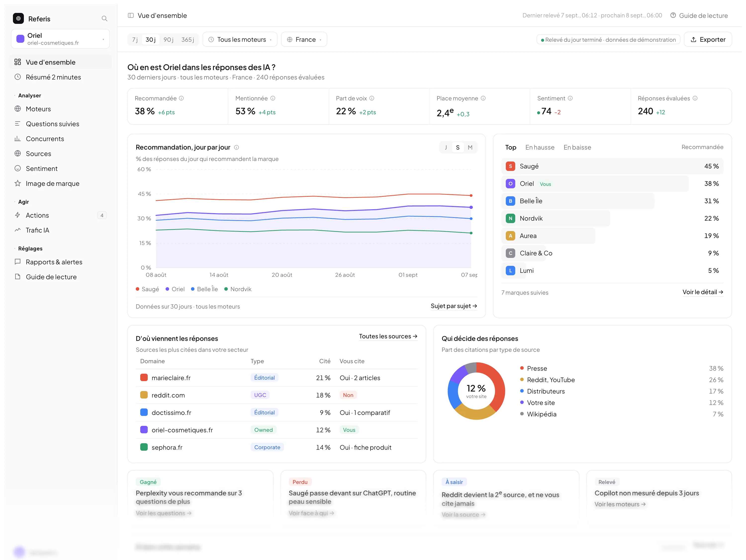746x560 pixels.
Task: Click info icon next to Réponses évaluées
Action: click(x=695, y=98)
